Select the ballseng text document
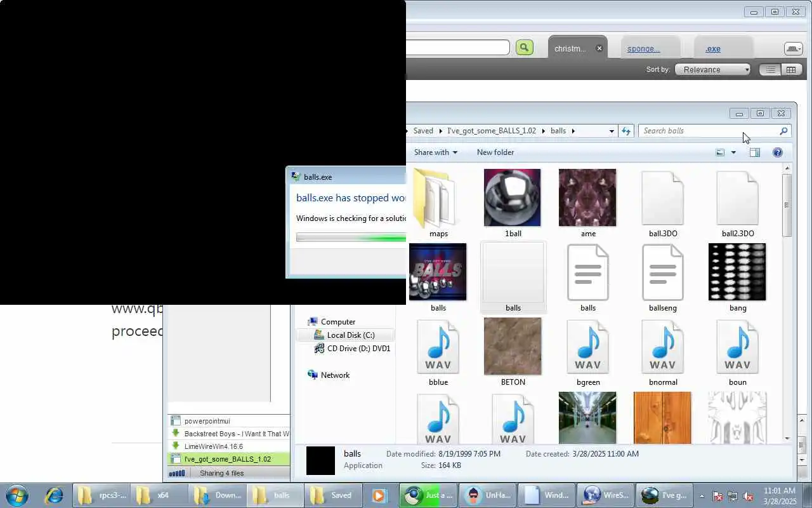 pyautogui.click(x=663, y=277)
